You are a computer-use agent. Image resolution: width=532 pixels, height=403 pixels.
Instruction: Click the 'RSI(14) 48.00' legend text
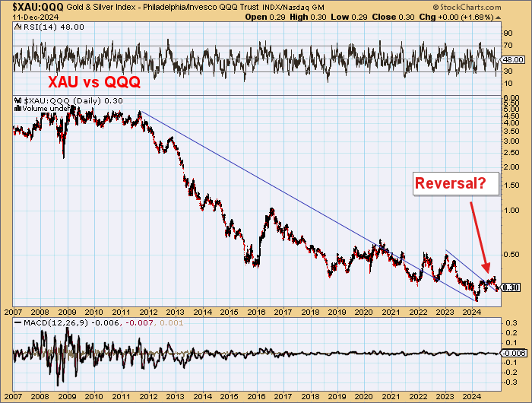click(x=54, y=27)
